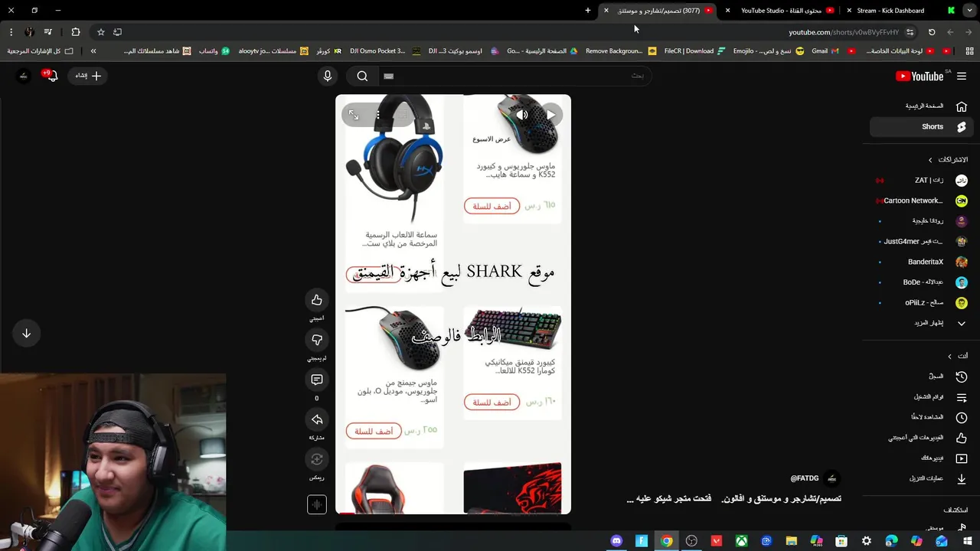Open the YouTube account avatar menu
The height and width of the screenshot is (551, 980).
point(23,76)
